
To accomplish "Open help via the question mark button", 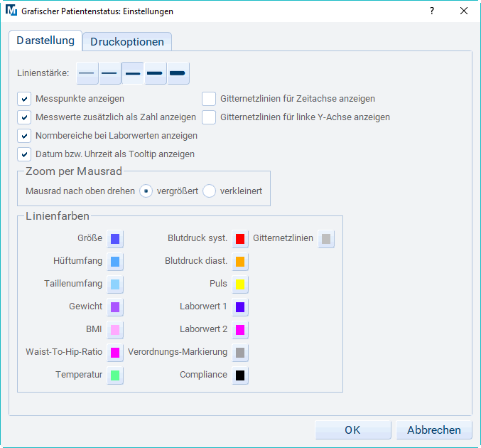I will [x=432, y=11].
